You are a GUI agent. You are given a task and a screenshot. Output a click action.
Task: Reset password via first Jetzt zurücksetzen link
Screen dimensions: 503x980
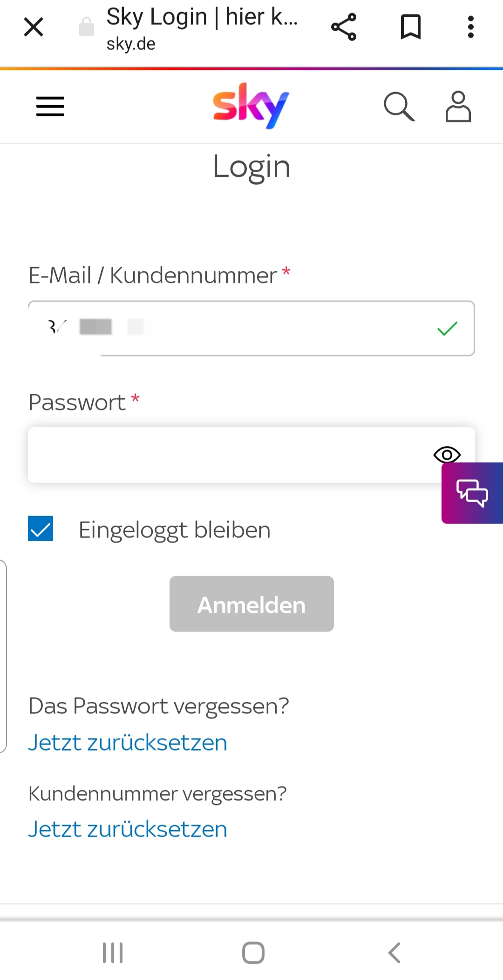point(128,742)
